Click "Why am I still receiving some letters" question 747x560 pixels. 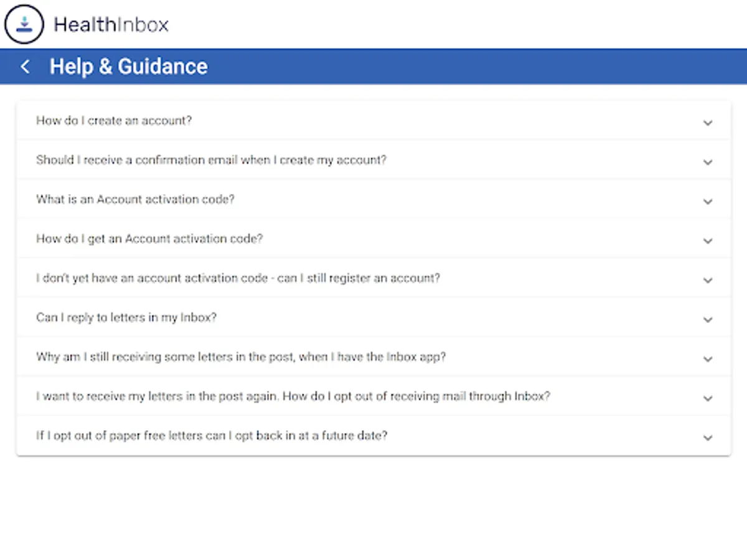241,357
